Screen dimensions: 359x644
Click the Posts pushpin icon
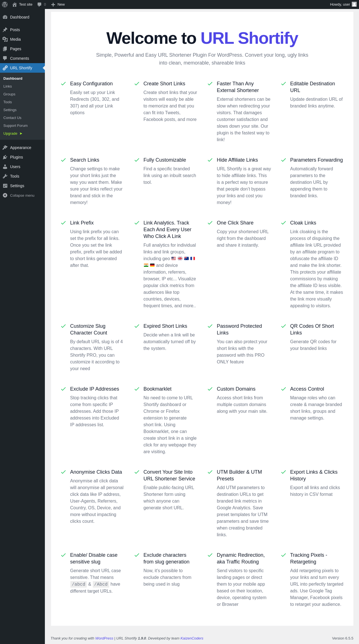click(x=5, y=30)
